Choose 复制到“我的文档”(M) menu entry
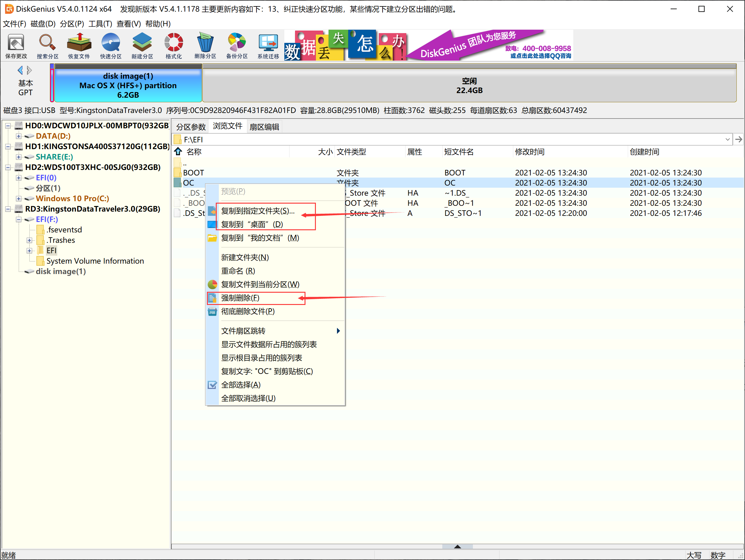The width and height of the screenshot is (745, 560). (275, 238)
